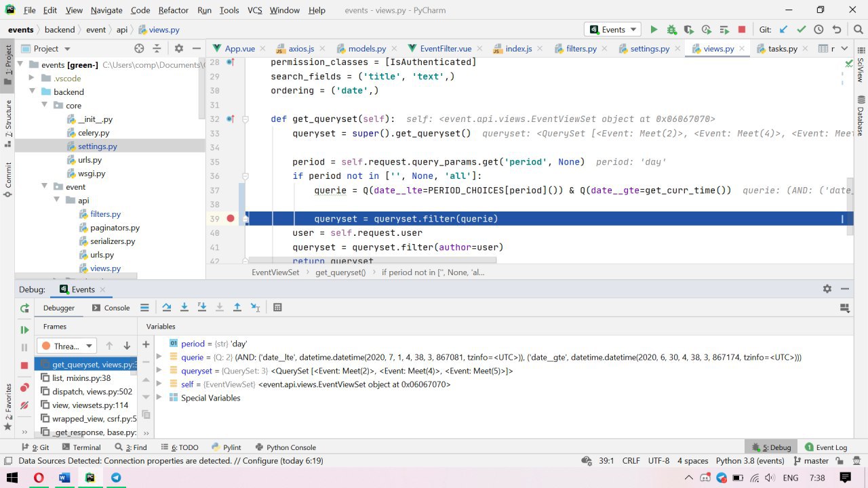The width and height of the screenshot is (868, 488).
Task: Click the Project panel vertical scrollbar
Action: tap(201, 88)
